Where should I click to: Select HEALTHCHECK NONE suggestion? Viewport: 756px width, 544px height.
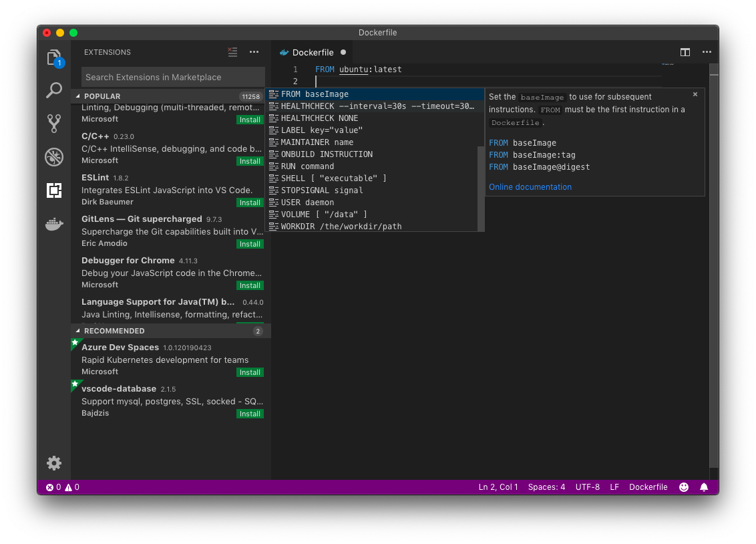pos(375,118)
